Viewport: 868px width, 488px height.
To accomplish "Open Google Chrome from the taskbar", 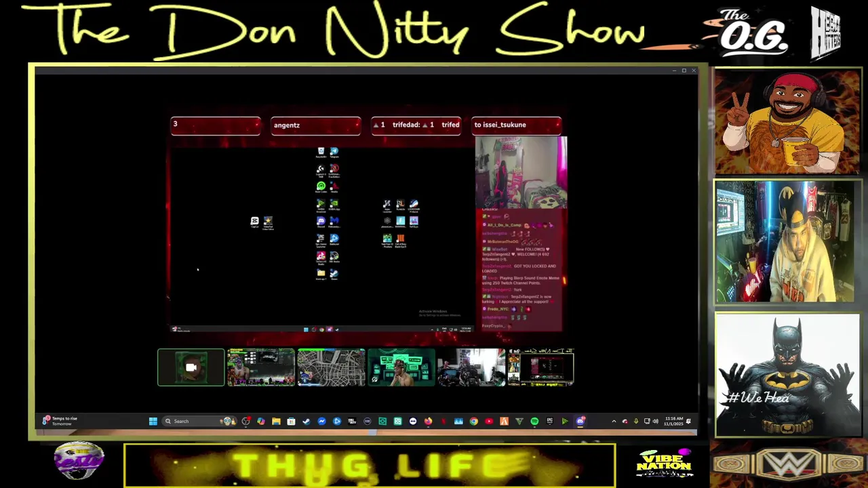I will 474,421.
